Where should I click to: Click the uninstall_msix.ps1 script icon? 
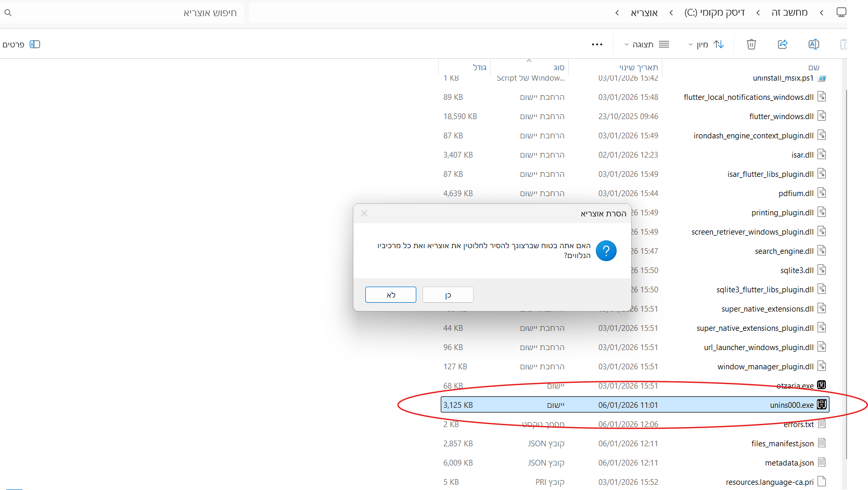tap(822, 79)
